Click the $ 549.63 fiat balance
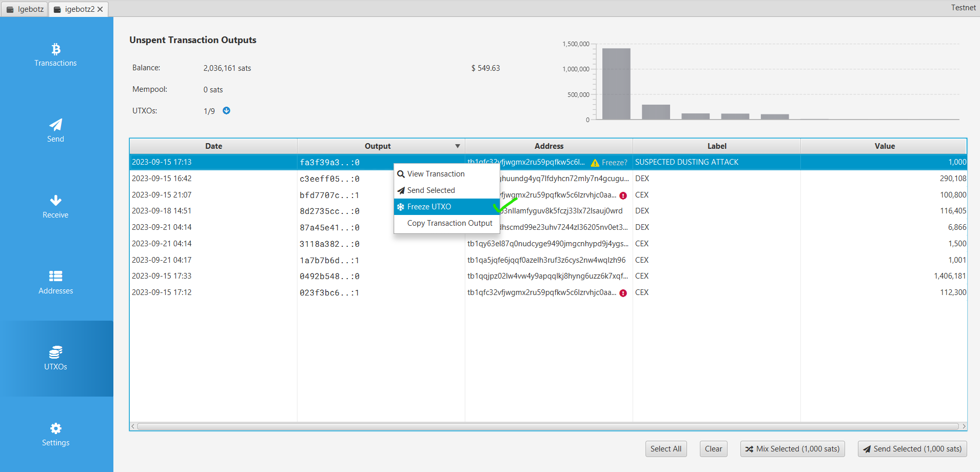This screenshot has width=980, height=472. coord(485,68)
